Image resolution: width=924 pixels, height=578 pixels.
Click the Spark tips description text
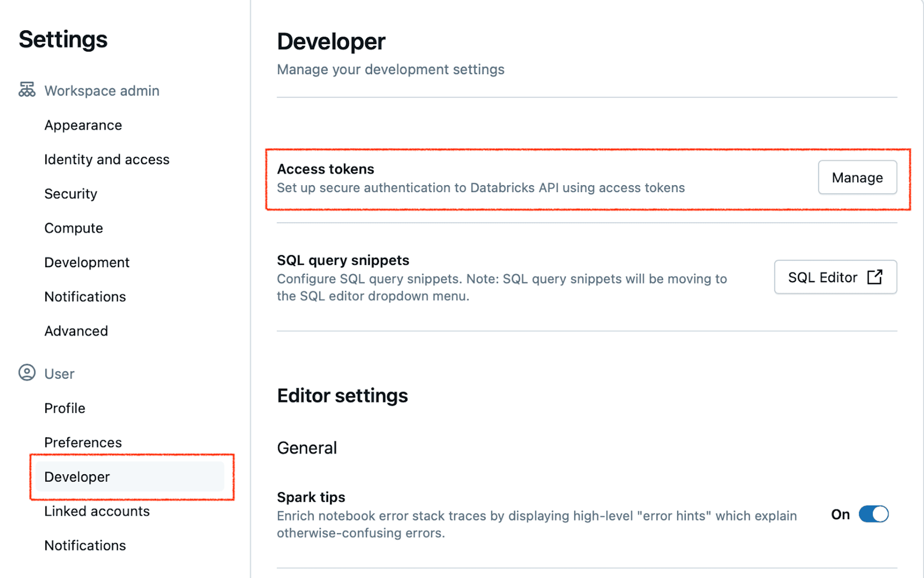(537, 524)
